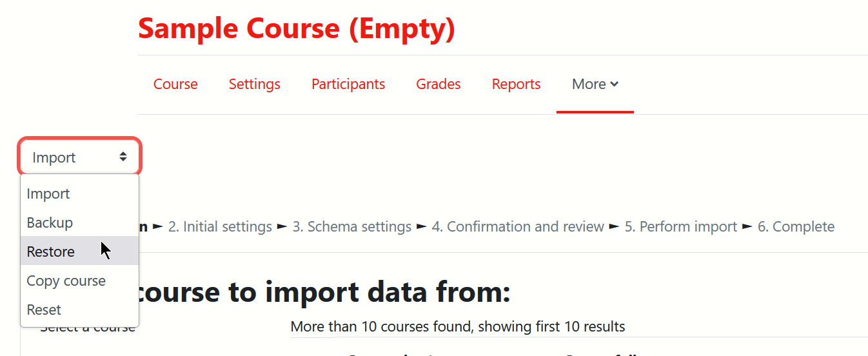Open the Import action dropdown box
The image size is (868, 356).
coord(79,157)
